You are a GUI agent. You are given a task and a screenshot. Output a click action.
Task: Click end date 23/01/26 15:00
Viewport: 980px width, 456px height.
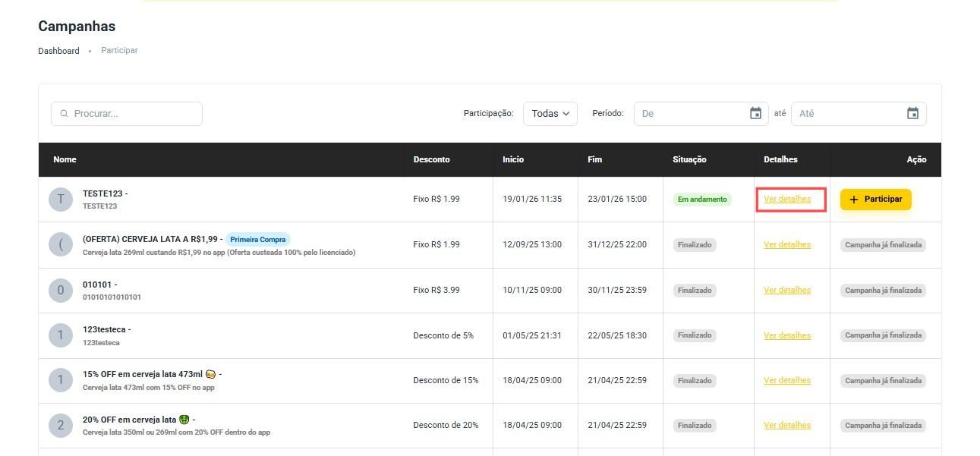(x=617, y=199)
